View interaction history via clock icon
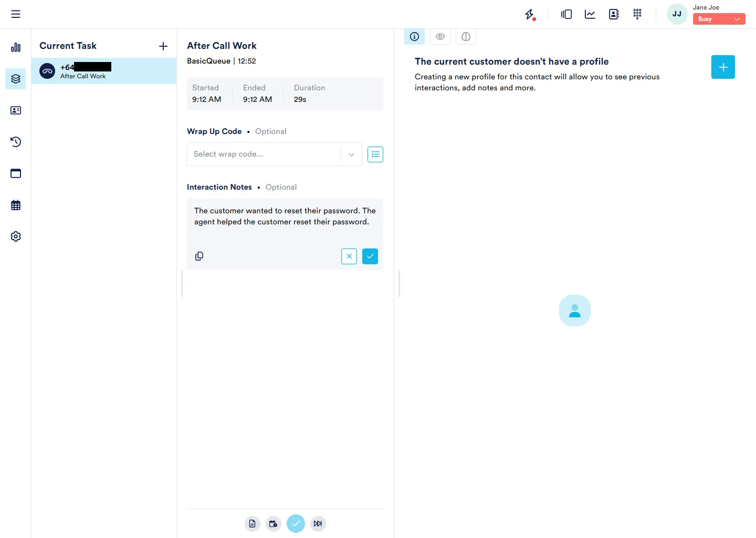The width and height of the screenshot is (756, 538). (16, 142)
